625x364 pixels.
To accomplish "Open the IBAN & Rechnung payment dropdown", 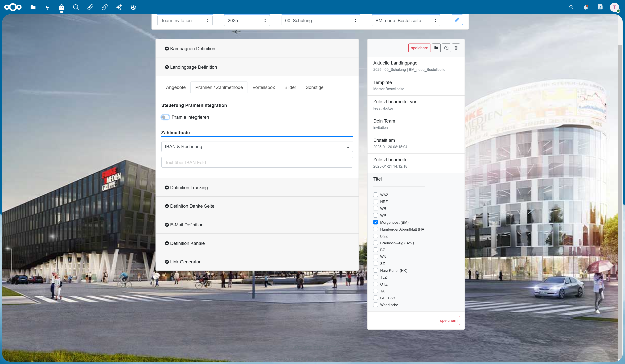I will click(x=257, y=147).
